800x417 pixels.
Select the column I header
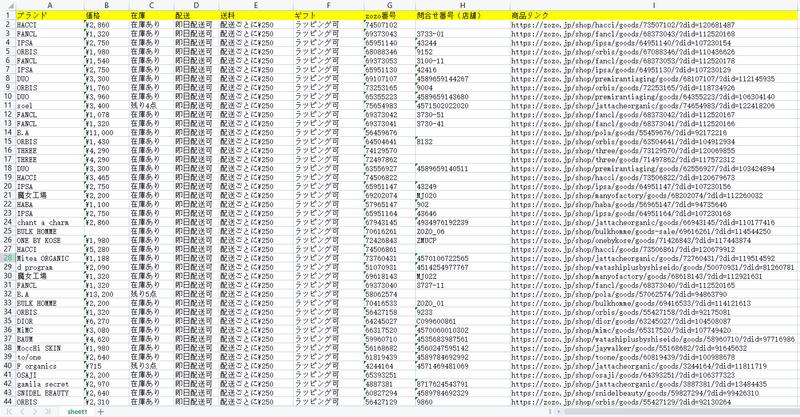tap(654, 5)
